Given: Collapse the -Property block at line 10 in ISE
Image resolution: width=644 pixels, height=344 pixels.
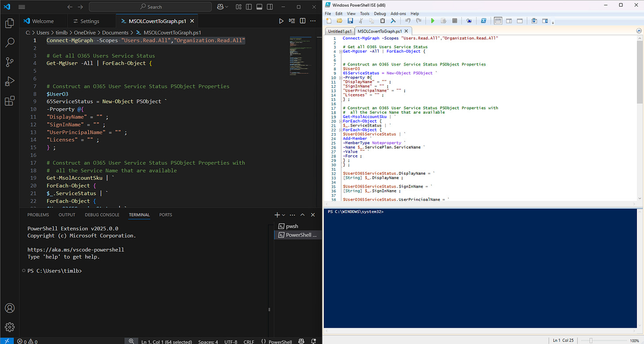Looking at the screenshot, I should 341,77.
